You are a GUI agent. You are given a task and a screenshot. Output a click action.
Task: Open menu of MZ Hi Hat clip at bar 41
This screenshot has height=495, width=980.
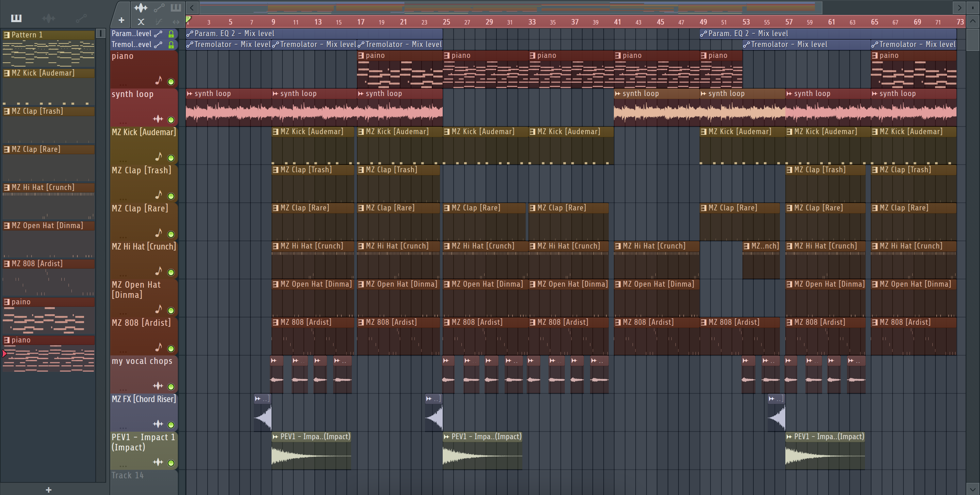tap(618, 246)
